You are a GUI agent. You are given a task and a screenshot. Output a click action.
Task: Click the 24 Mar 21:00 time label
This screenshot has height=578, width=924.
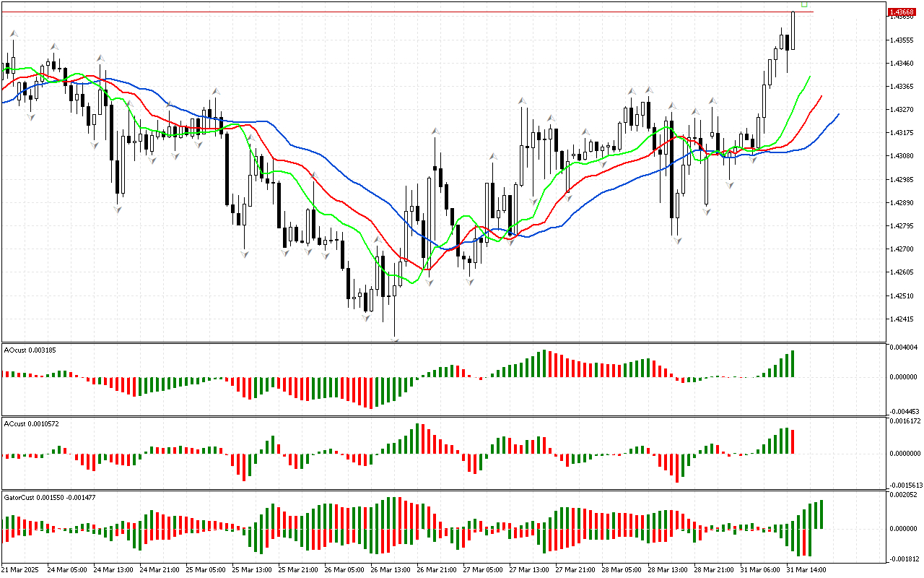pyautogui.click(x=160, y=569)
